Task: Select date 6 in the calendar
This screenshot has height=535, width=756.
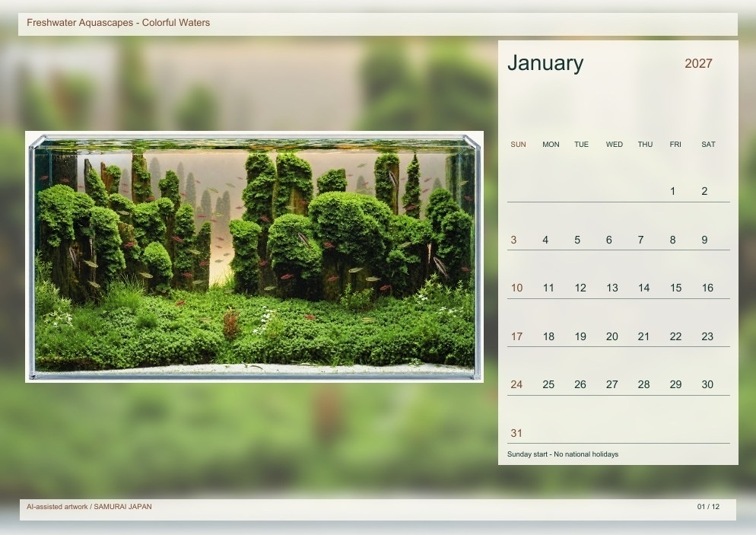Action: click(x=609, y=240)
